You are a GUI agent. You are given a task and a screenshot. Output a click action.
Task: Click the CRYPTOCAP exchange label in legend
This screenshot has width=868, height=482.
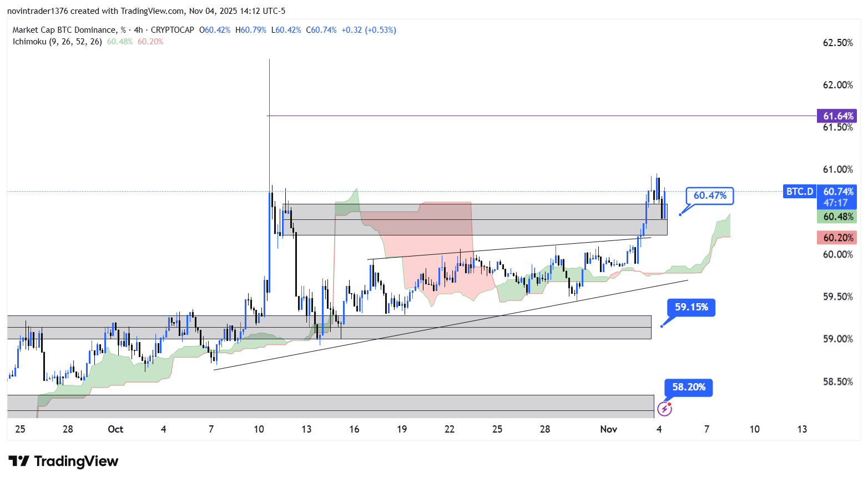(173, 30)
